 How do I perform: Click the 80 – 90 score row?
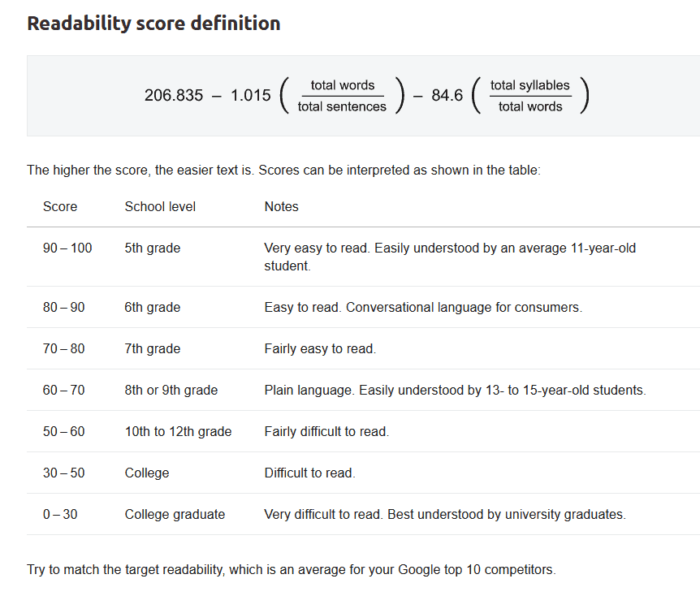pos(63,308)
